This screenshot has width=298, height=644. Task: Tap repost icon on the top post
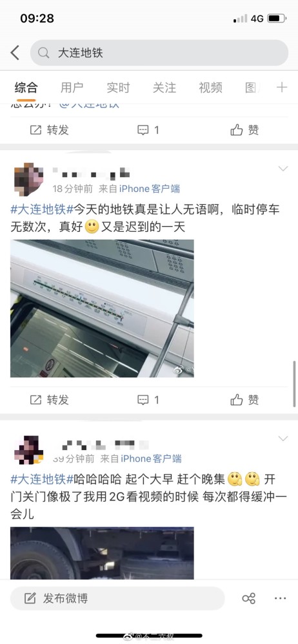tap(36, 130)
